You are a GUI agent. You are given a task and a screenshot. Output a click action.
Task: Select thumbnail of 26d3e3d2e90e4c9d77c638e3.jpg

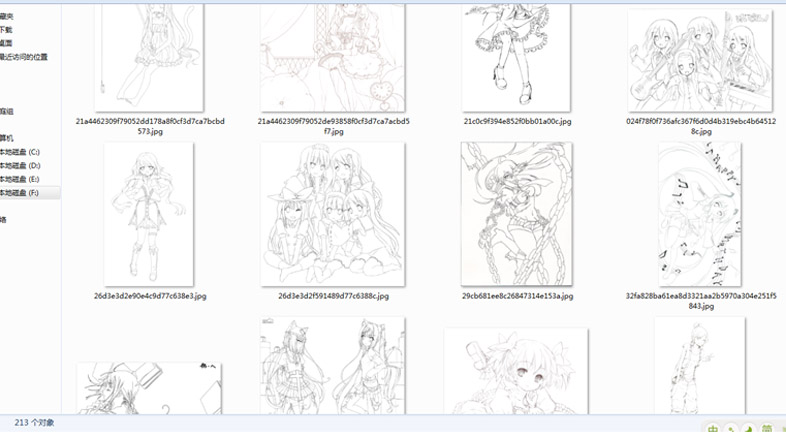point(148,214)
